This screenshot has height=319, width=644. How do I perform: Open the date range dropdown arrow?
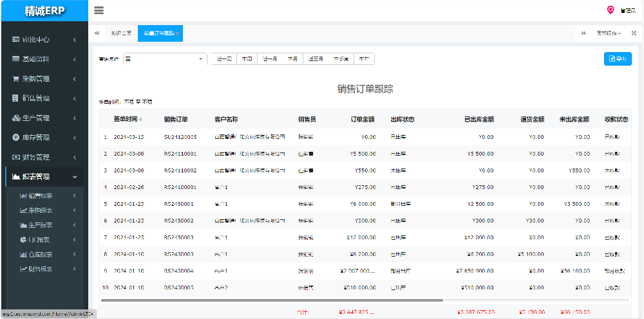201,59
